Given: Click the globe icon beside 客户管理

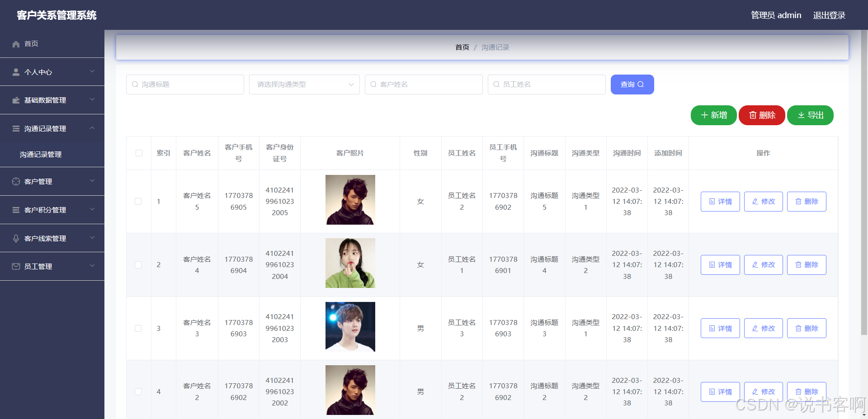Looking at the screenshot, I should [x=16, y=182].
